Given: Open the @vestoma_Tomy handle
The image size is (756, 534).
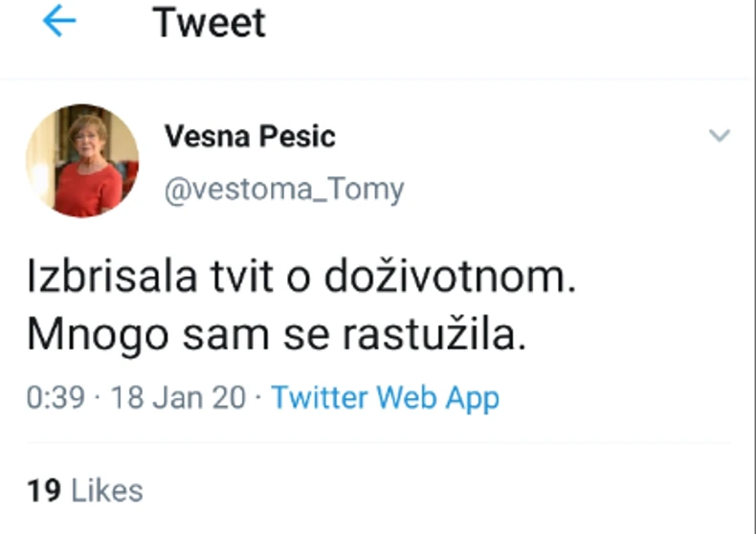Looking at the screenshot, I should 284,189.
